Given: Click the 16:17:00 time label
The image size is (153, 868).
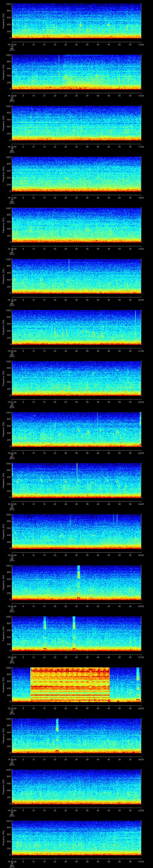Looking at the screenshot, I should 12,198.
